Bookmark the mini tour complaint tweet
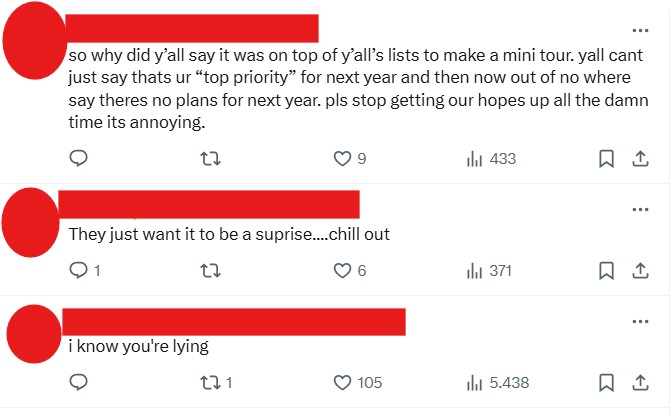 [x=605, y=159]
